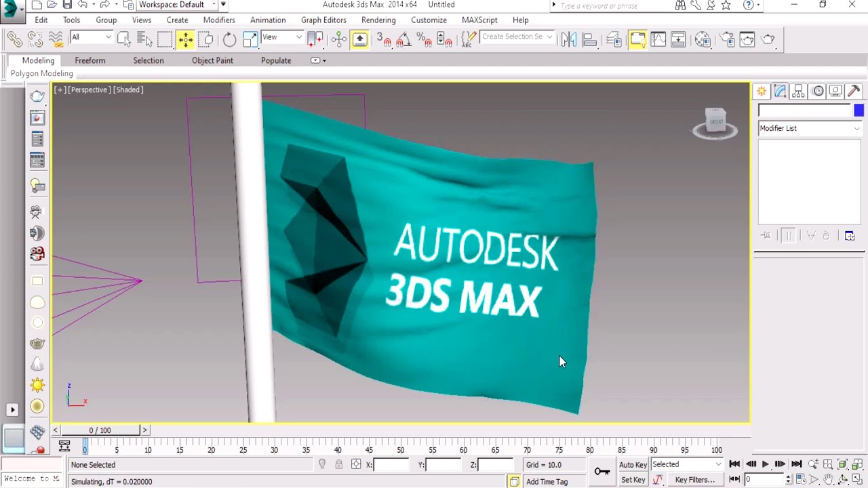The height and width of the screenshot is (488, 868).
Task: Open the Schematic View
Action: (x=678, y=39)
